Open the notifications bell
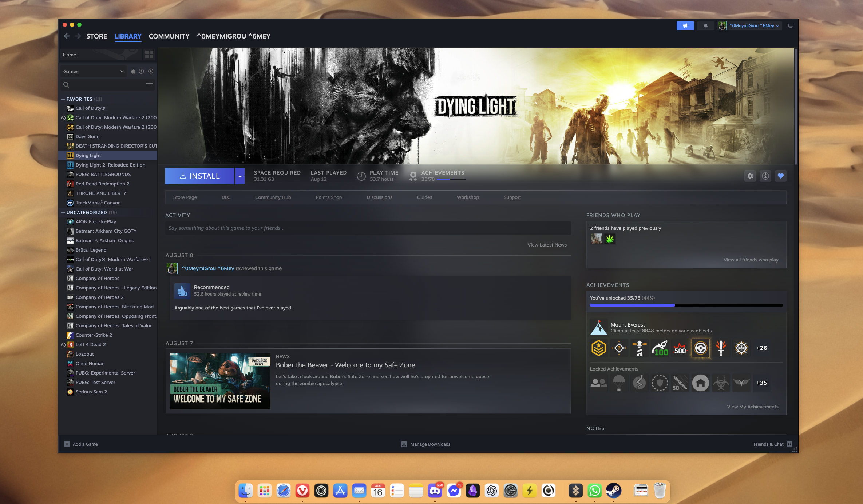This screenshot has width=863, height=504. tap(705, 26)
